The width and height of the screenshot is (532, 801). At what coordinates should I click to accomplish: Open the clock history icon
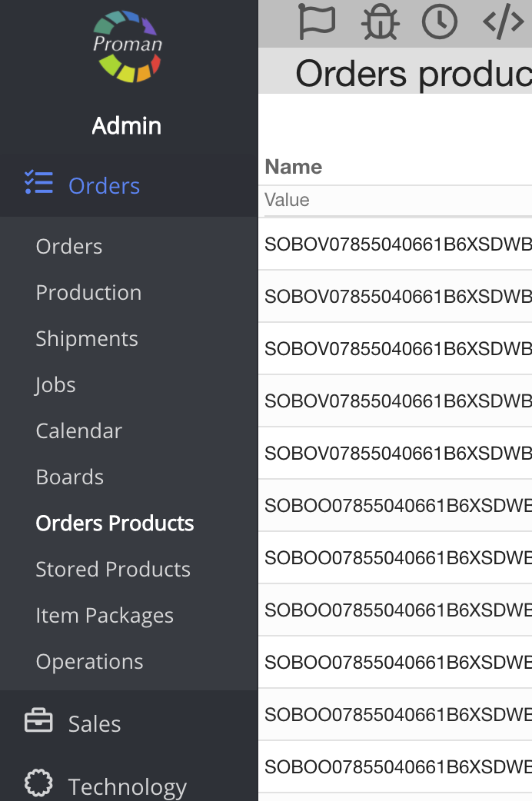coord(440,22)
